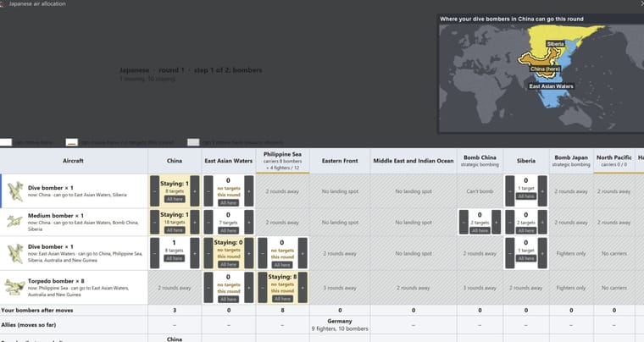Click the East Asian Waters map label
The height and width of the screenshot is (342, 644).
[x=551, y=86]
